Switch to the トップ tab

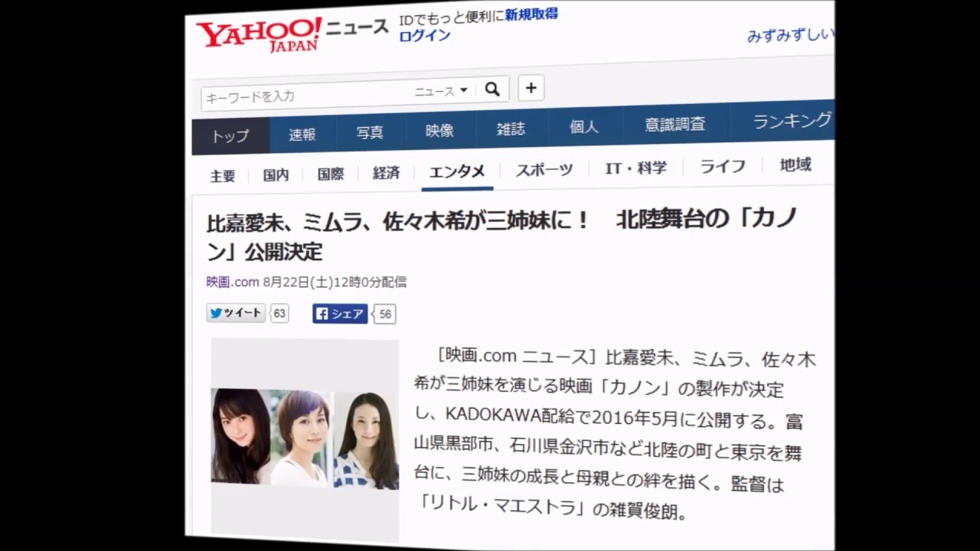click(x=230, y=135)
